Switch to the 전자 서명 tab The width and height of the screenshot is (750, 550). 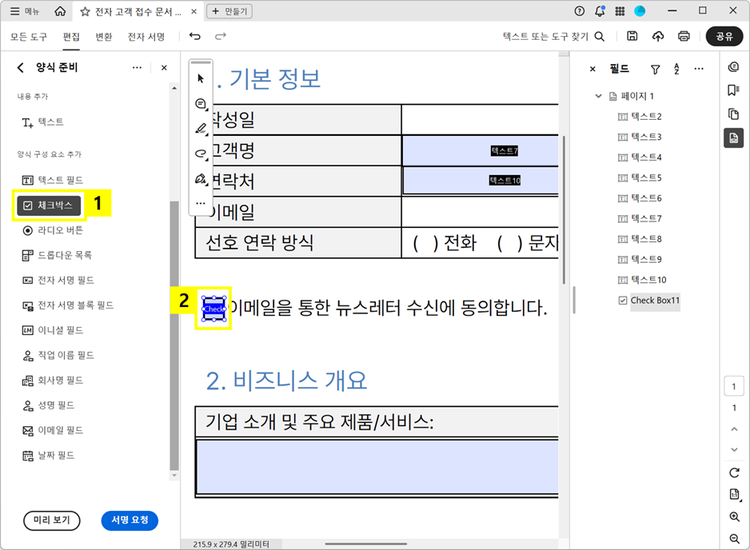[x=146, y=36]
